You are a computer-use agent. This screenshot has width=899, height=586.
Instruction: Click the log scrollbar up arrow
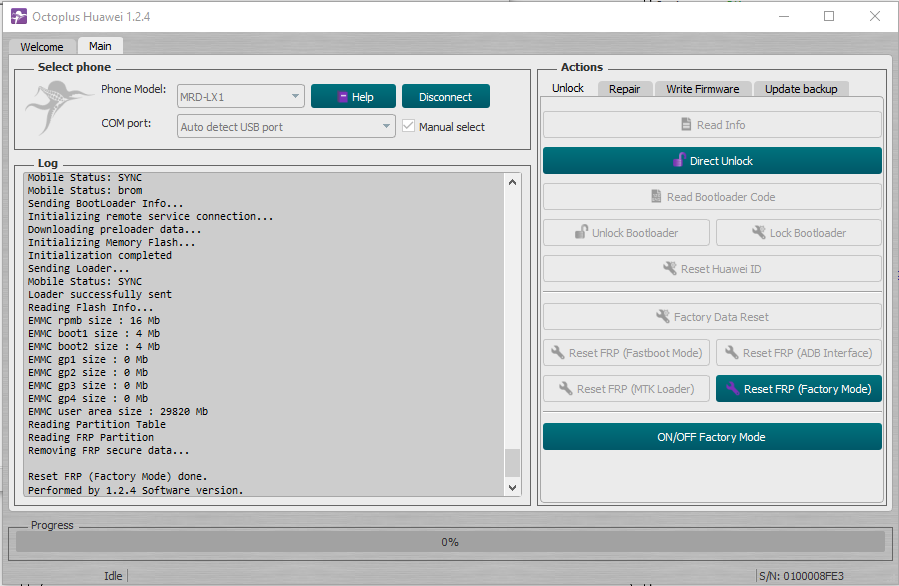[x=513, y=182]
